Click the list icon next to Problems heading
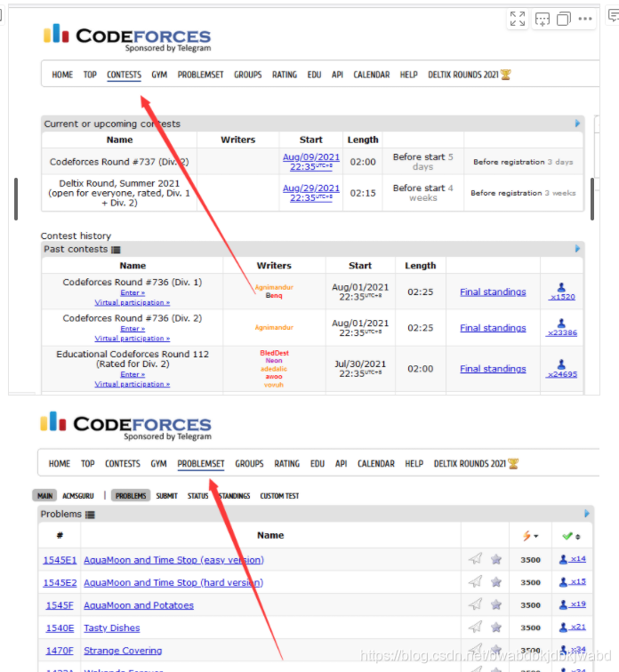Screen dimensions: 619x672 click(90, 515)
